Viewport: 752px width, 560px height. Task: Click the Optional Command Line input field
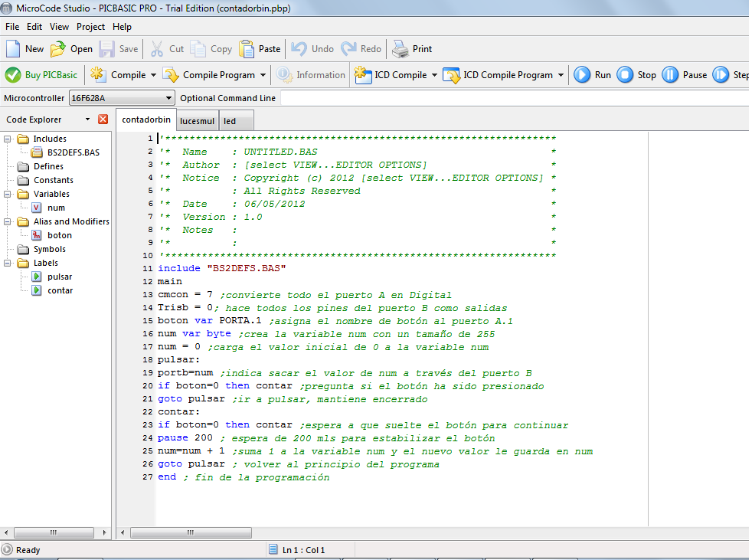[515, 98]
